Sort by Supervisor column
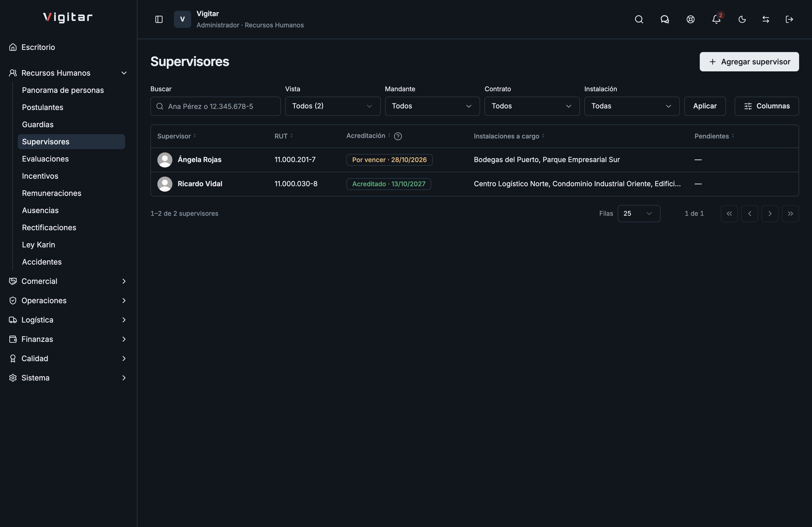 coord(177,136)
